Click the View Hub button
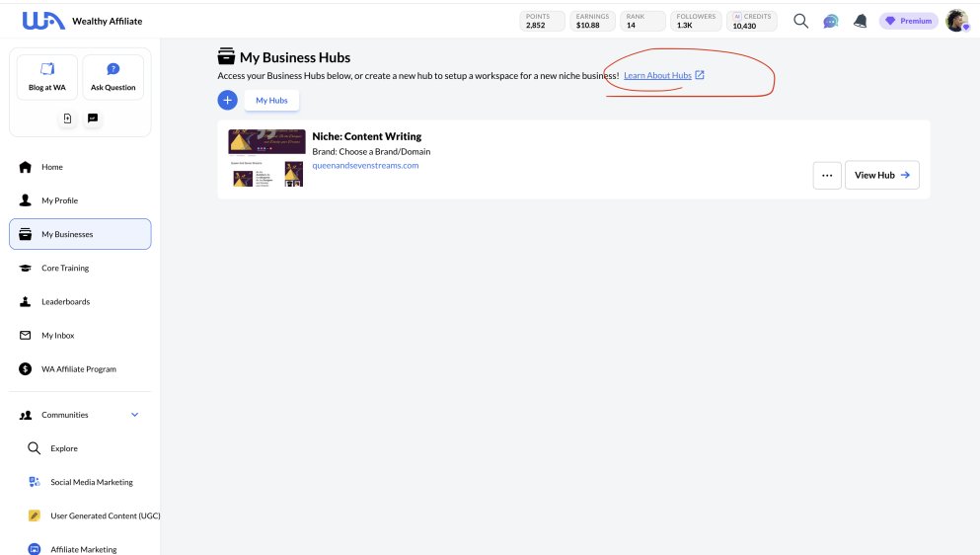The width and height of the screenshot is (980, 555). 882,175
